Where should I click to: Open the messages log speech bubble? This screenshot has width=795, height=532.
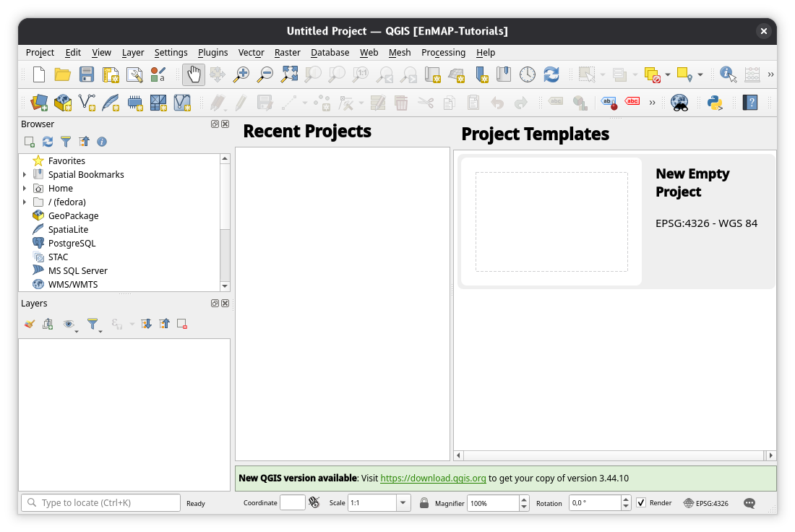coord(749,503)
